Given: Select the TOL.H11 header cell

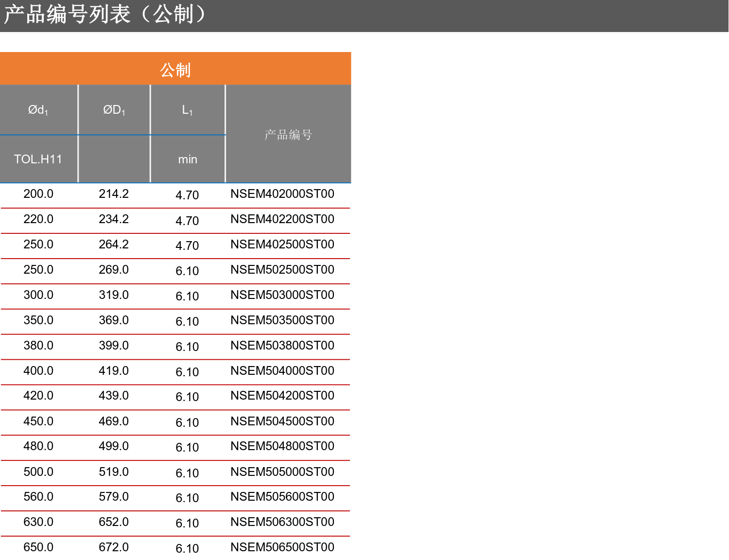Looking at the screenshot, I should click(x=38, y=159).
